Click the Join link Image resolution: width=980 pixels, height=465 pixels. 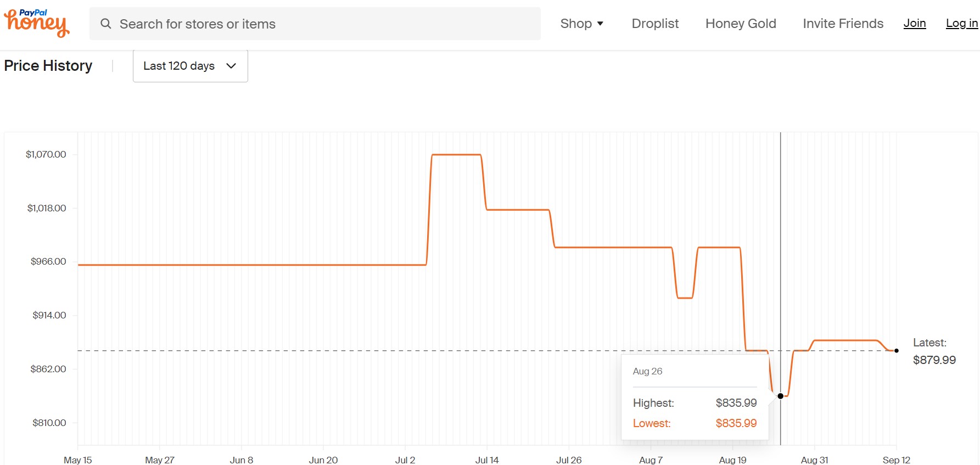[x=915, y=23]
